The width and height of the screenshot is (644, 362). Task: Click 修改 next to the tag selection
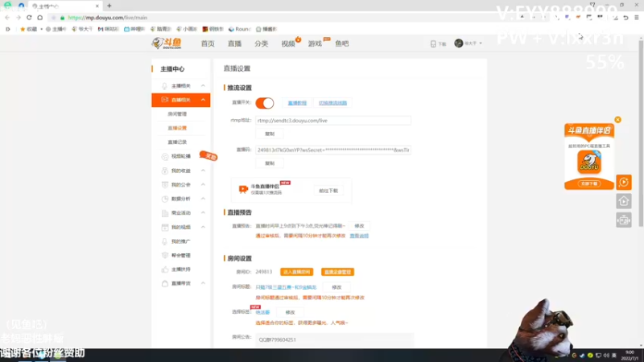point(290,312)
